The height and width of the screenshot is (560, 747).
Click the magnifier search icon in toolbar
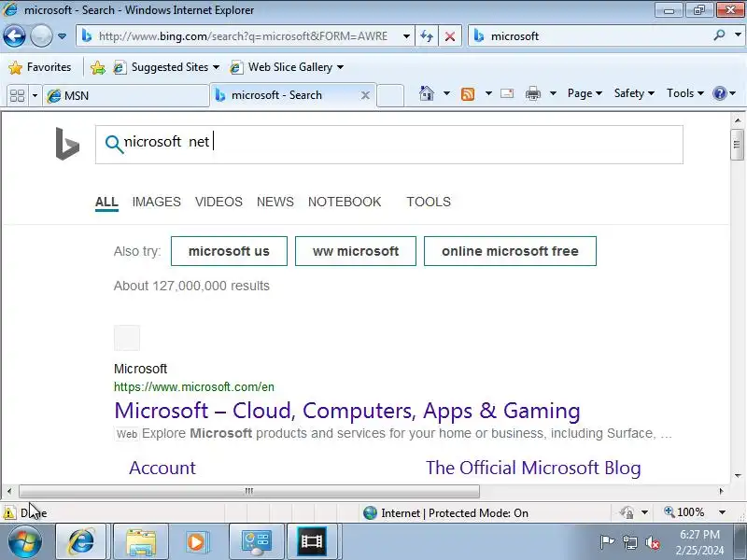pyautogui.click(x=719, y=35)
